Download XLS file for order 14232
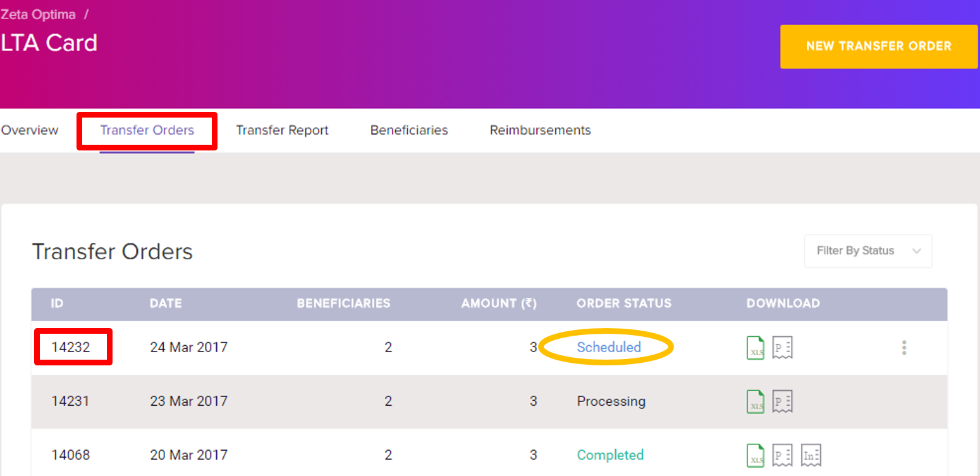The height and width of the screenshot is (476, 980). (756, 348)
